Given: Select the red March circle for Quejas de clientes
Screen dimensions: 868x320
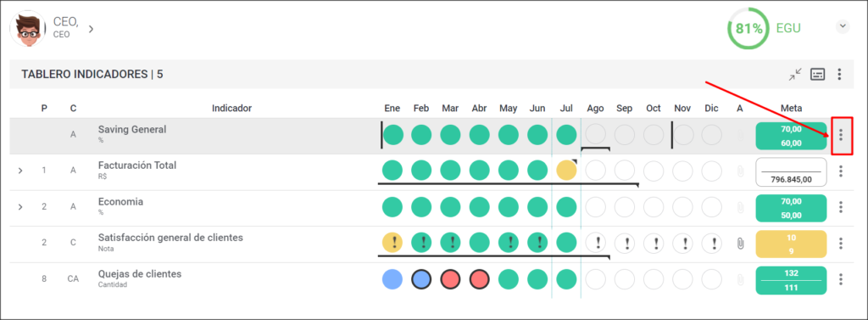Looking at the screenshot, I should (451, 279).
